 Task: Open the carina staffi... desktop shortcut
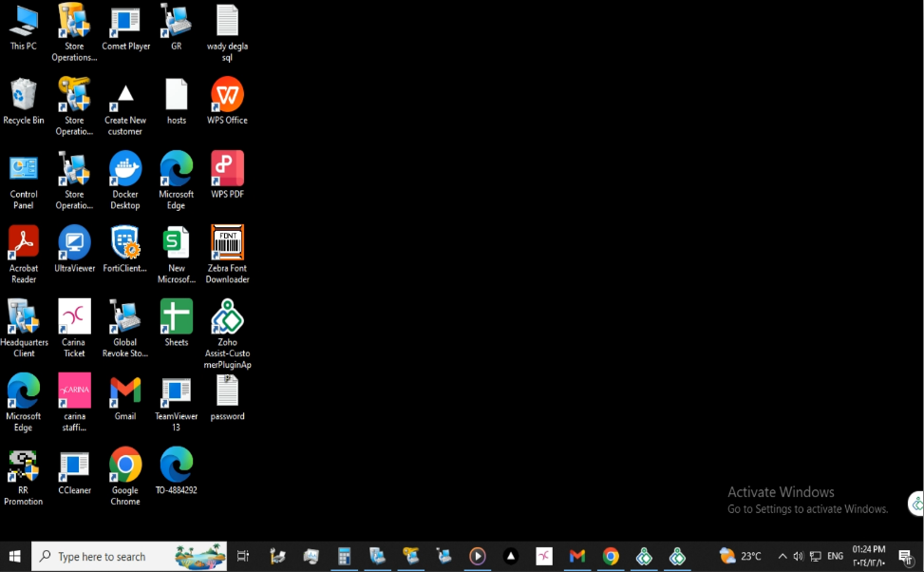[74, 403]
